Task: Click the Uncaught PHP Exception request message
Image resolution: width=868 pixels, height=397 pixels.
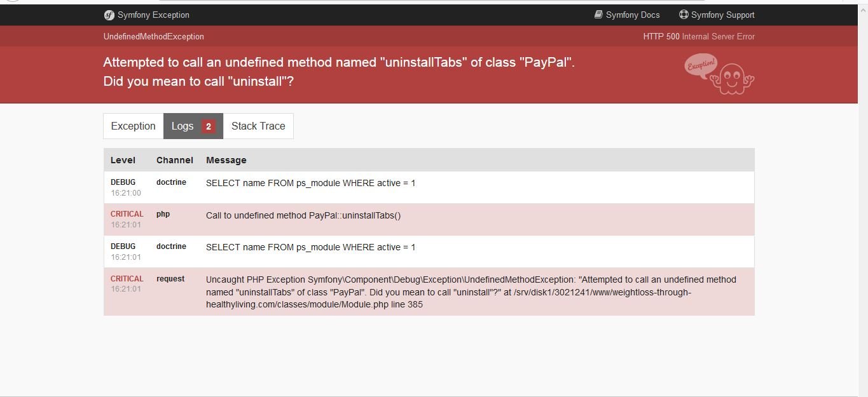Action: click(x=471, y=292)
